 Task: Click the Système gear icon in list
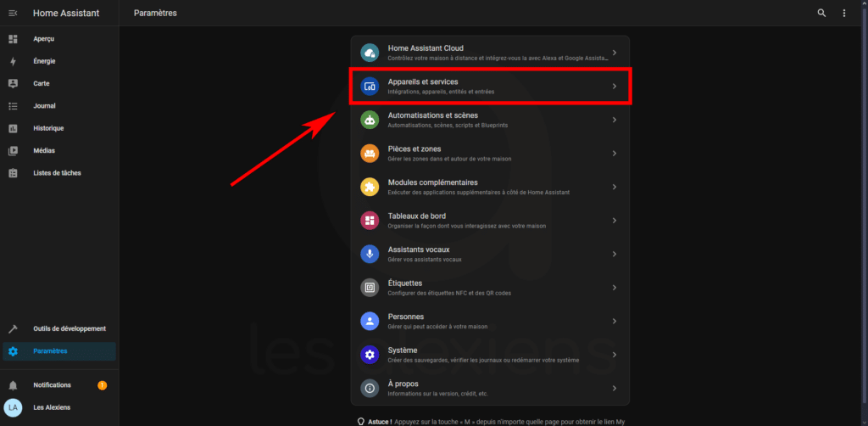click(x=370, y=355)
